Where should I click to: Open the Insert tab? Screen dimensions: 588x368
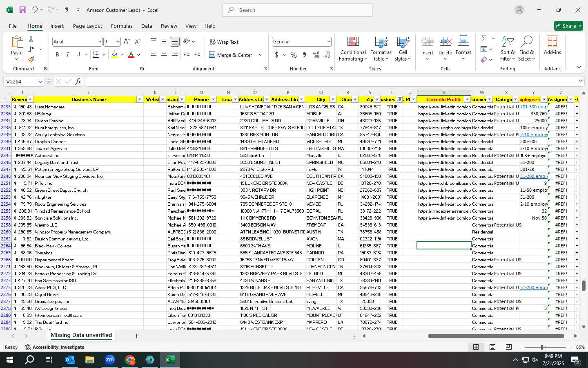click(x=57, y=26)
